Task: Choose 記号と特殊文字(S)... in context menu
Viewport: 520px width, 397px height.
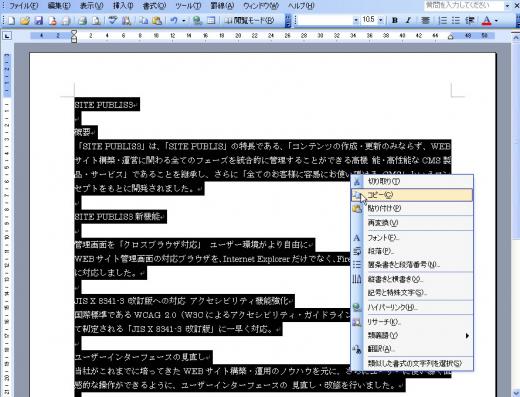Action: pyautogui.click(x=412, y=293)
